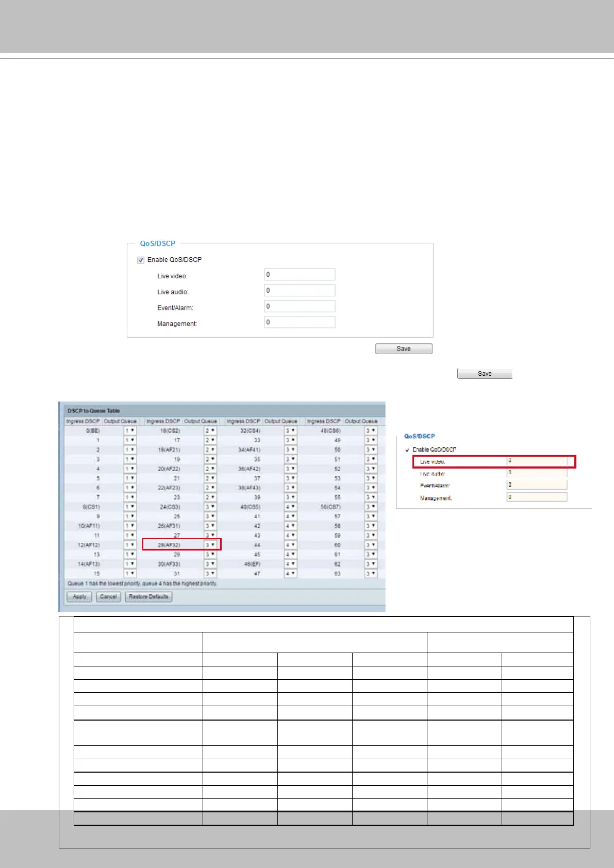The height and width of the screenshot is (868, 614).
Task: Open output queue dropdown for DSCP 14(AF13)
Action: [130, 564]
